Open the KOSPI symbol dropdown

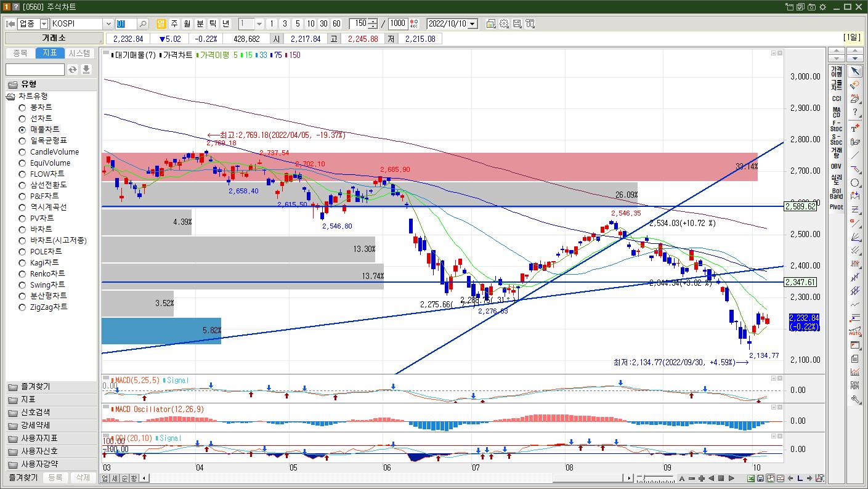(108, 23)
